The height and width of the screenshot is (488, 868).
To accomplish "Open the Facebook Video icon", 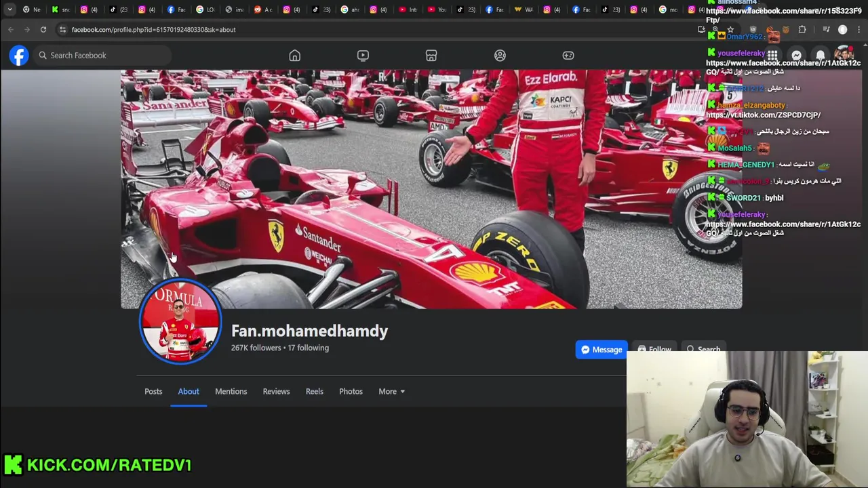I will pos(363,56).
